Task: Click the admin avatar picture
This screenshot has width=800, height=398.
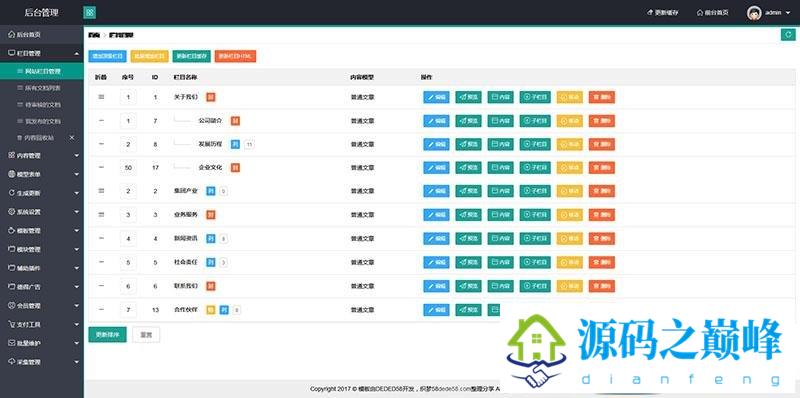Action: click(754, 13)
